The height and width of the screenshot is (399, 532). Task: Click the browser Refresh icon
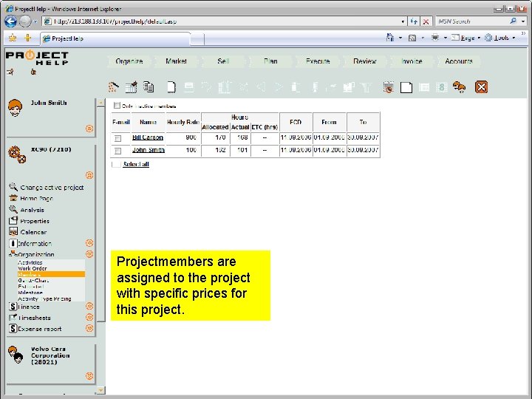point(414,21)
